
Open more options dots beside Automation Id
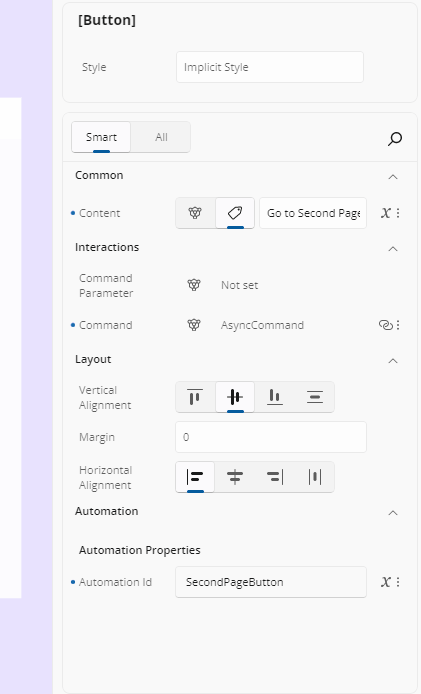(x=398, y=582)
